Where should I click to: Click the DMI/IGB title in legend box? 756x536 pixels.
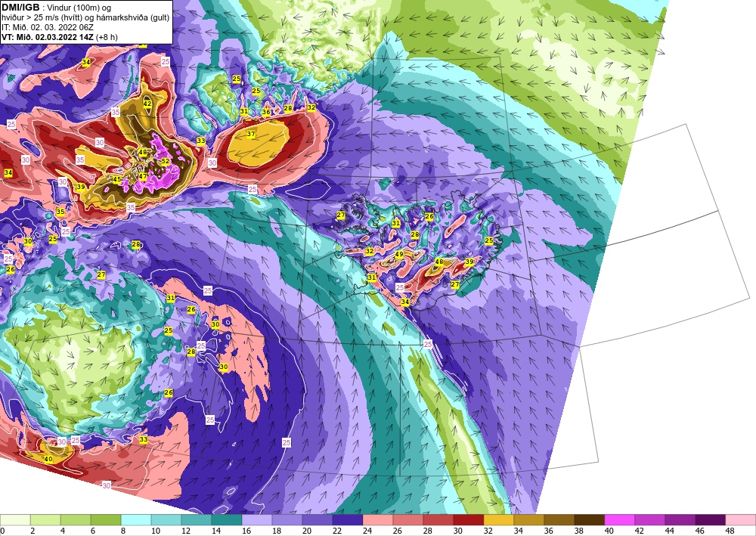[x=20, y=8]
